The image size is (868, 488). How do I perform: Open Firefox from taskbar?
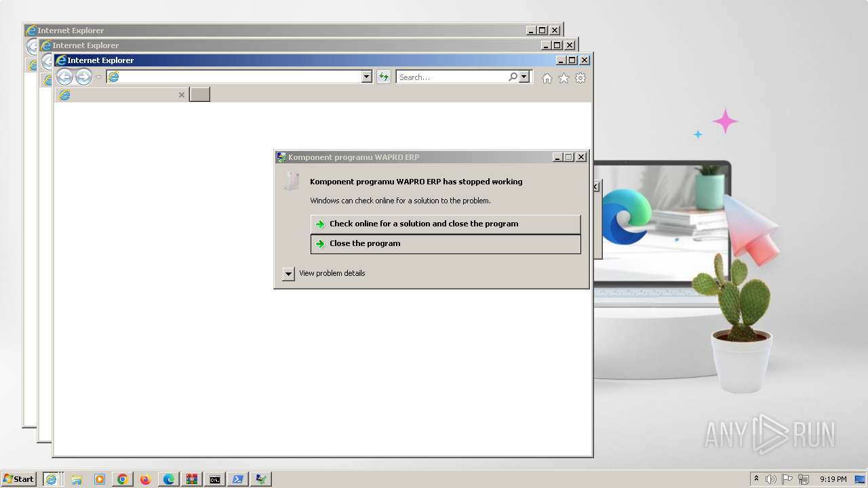(x=145, y=479)
